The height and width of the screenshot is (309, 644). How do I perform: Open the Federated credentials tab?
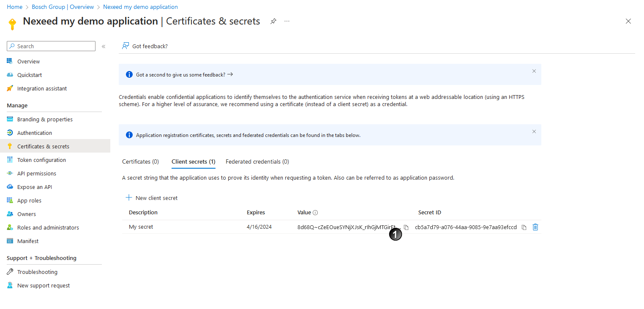click(x=257, y=161)
